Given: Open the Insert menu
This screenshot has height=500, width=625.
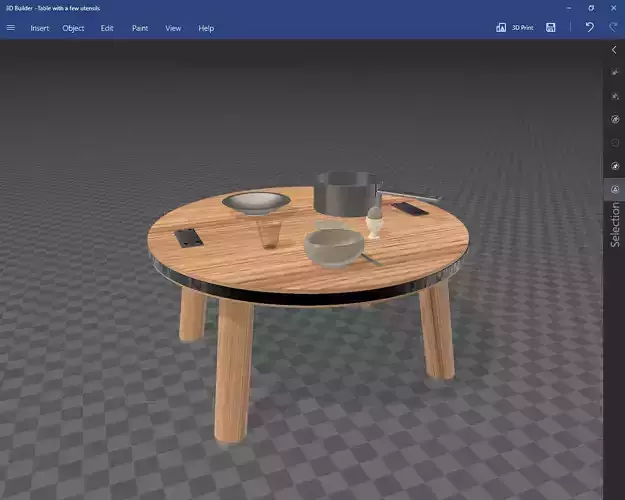Looking at the screenshot, I should pos(40,28).
